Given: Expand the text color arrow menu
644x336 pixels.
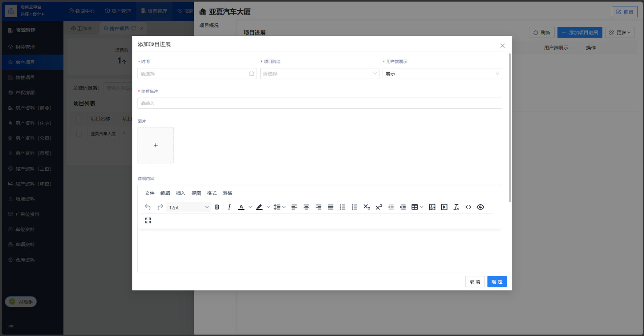Looking at the screenshot, I should (x=250, y=207).
